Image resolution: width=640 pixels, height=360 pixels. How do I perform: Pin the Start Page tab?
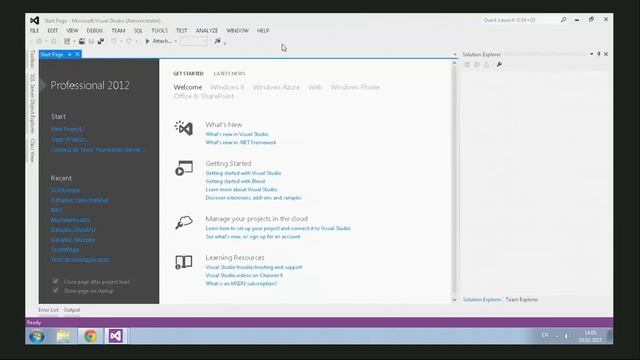tap(70, 54)
